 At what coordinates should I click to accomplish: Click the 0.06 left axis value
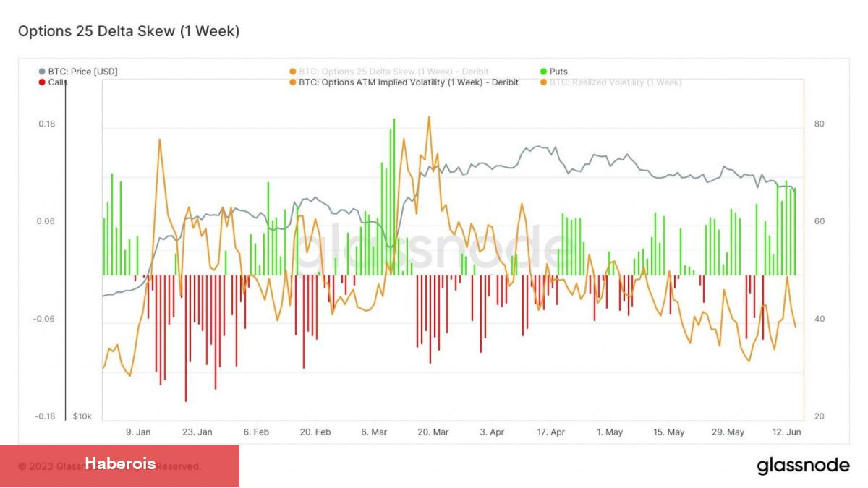tap(46, 222)
